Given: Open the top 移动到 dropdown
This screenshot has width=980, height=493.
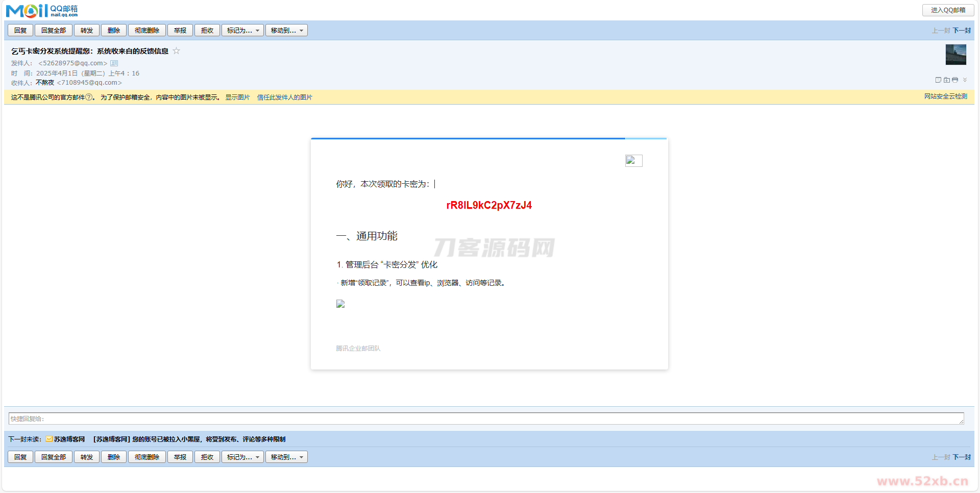Looking at the screenshot, I should (x=286, y=31).
